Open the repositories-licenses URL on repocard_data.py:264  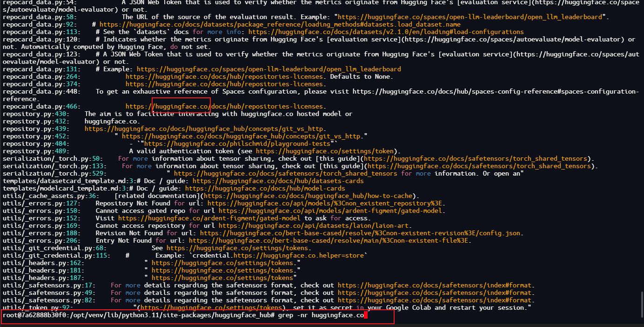[224, 76]
